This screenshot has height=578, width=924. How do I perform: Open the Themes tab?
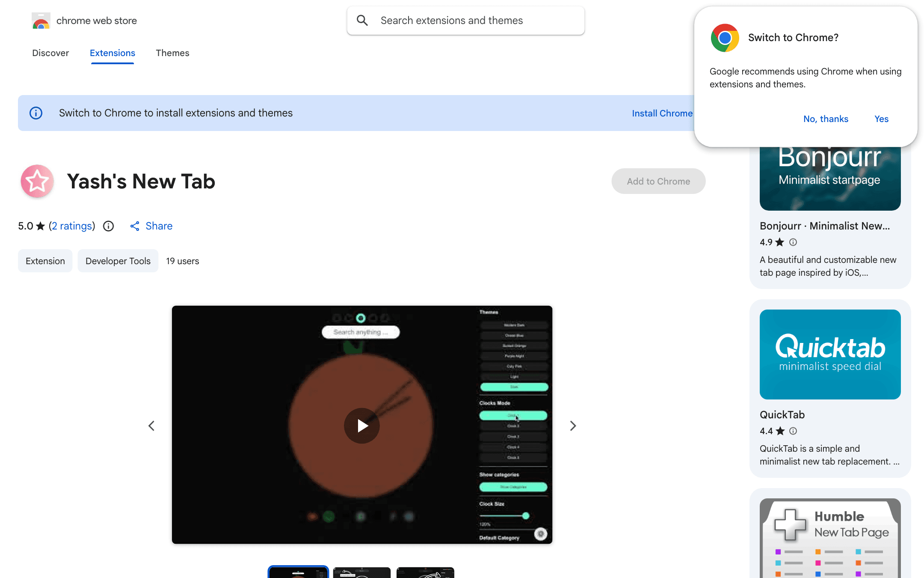[172, 53]
